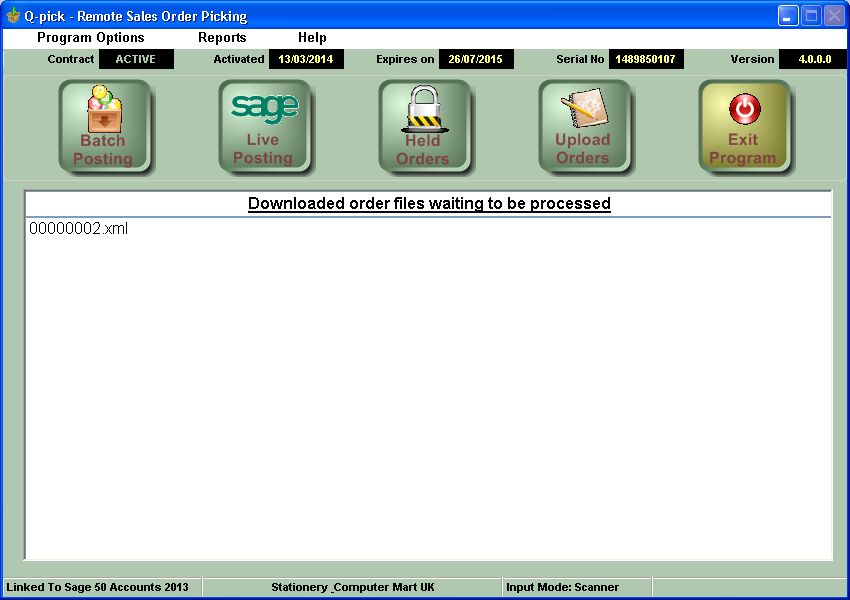Click the Q-pick title bar app icon

(13, 16)
